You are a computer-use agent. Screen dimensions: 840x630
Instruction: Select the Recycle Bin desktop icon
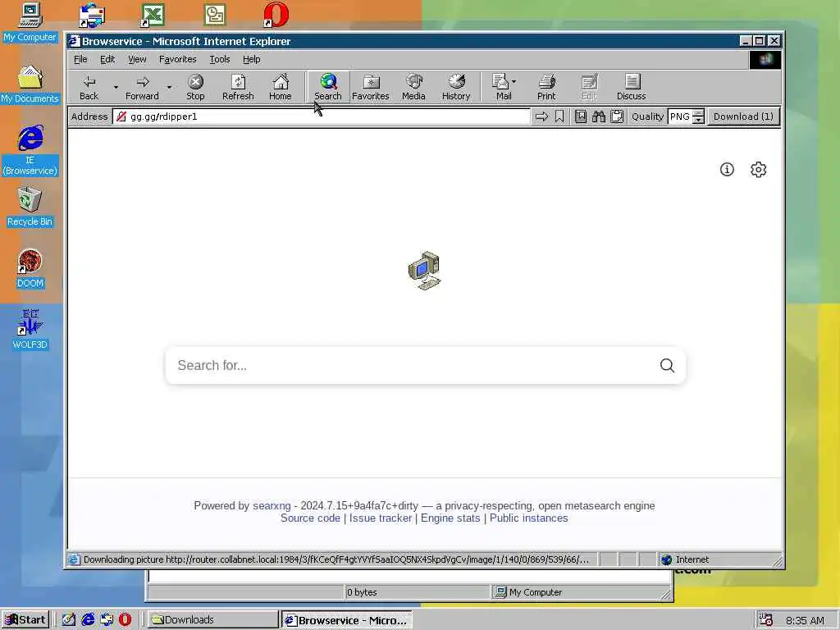click(x=30, y=207)
